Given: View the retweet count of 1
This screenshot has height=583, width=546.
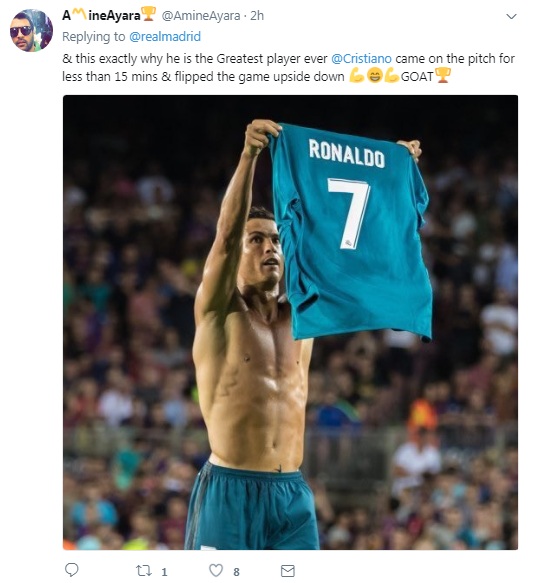Looking at the screenshot, I should tap(164, 572).
